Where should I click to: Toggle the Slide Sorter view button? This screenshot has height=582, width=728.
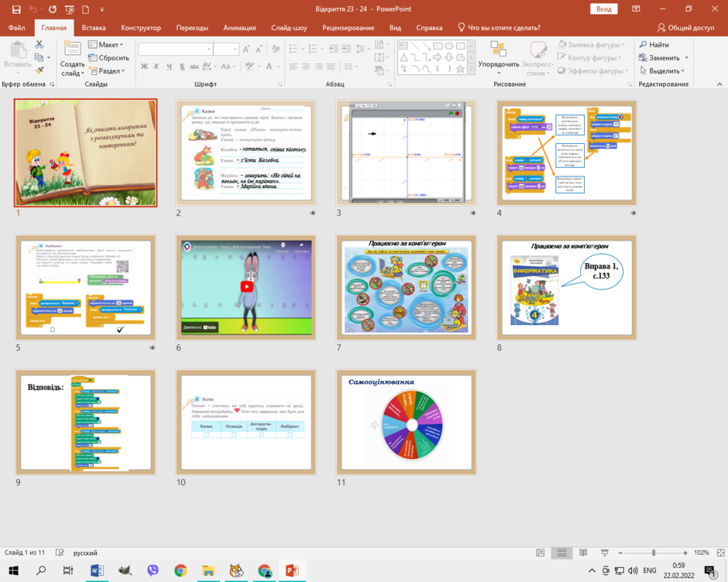point(561,553)
